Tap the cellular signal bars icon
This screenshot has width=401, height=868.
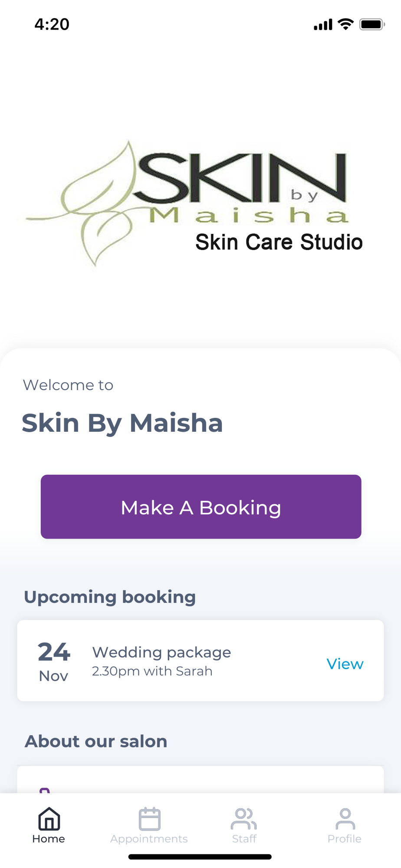(x=323, y=25)
